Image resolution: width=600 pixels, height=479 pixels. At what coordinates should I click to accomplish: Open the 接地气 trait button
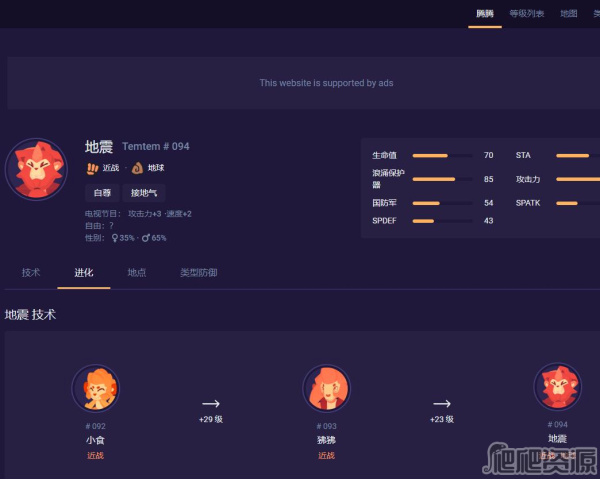(x=144, y=193)
